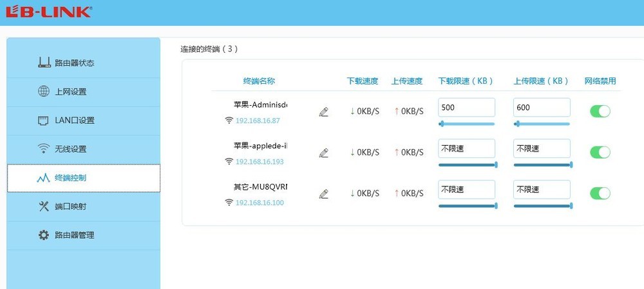Click wifi icon next to 192.168.16.193

[x=229, y=161]
